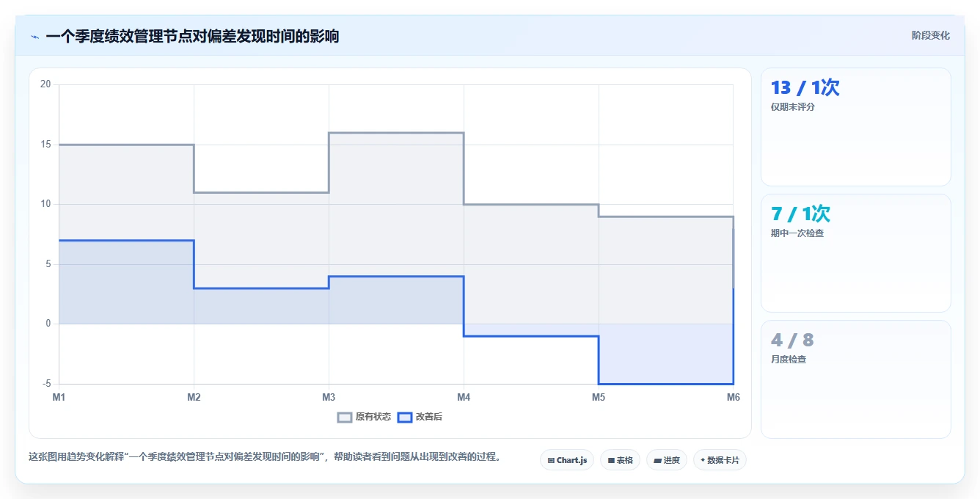This screenshot has width=980, height=499.
Task: Click the M5 x-axis label
Action: 599,397
